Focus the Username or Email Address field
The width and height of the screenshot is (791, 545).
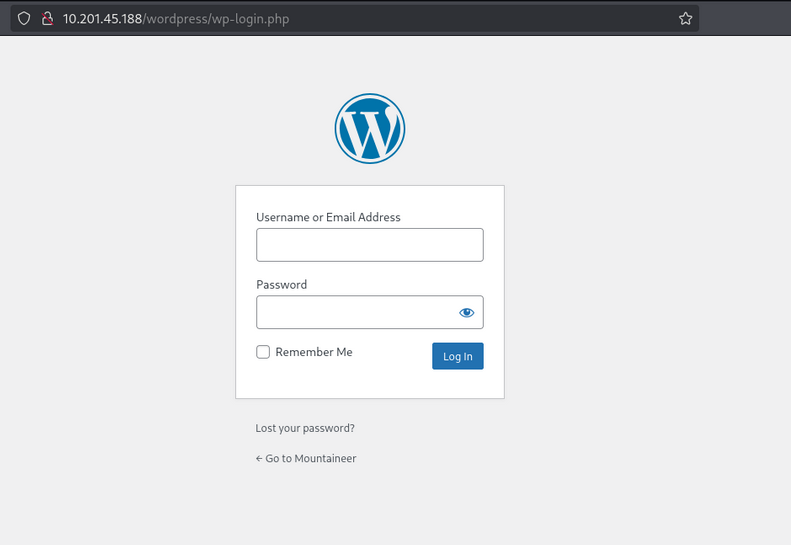point(370,245)
